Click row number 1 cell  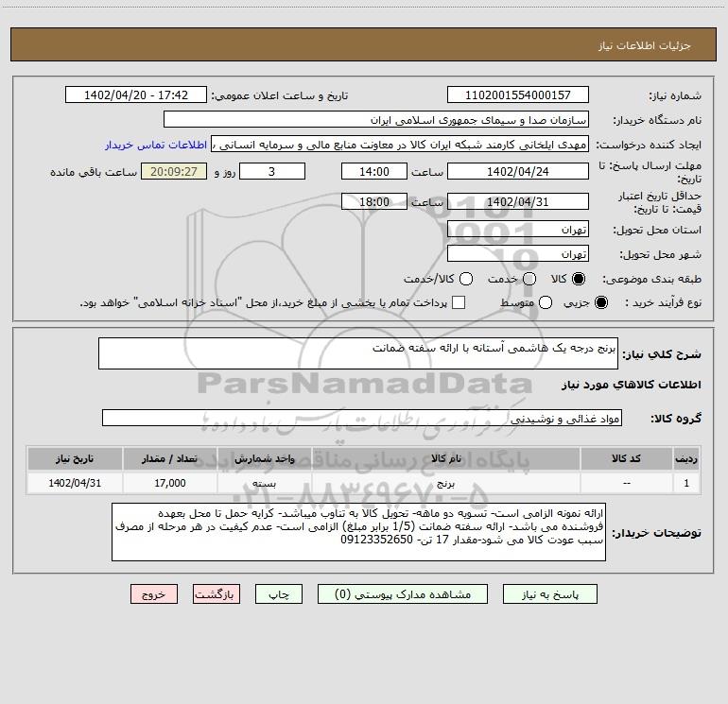click(x=686, y=483)
